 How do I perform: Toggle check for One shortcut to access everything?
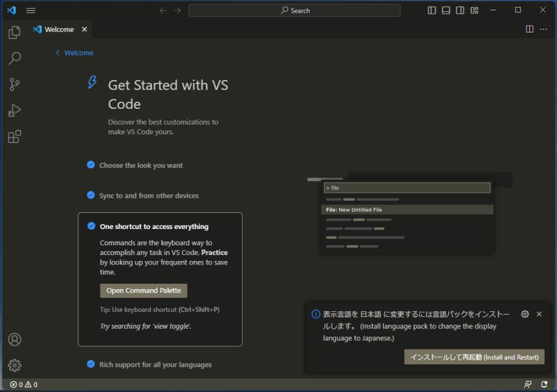91,226
